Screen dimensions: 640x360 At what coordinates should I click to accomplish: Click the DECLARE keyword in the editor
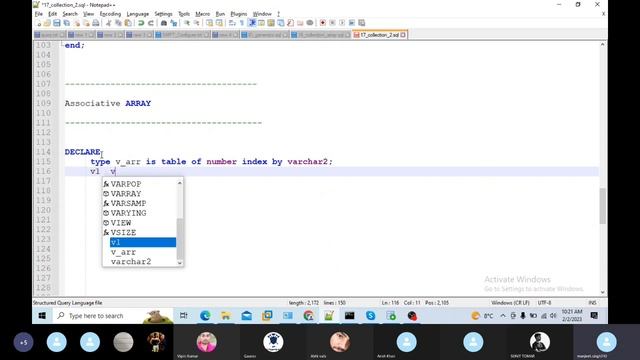tap(82, 152)
